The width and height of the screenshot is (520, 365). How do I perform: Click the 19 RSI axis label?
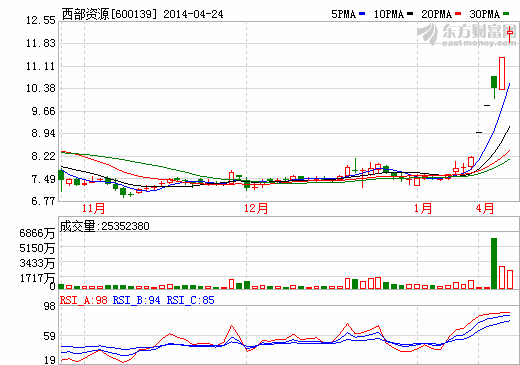(50, 360)
